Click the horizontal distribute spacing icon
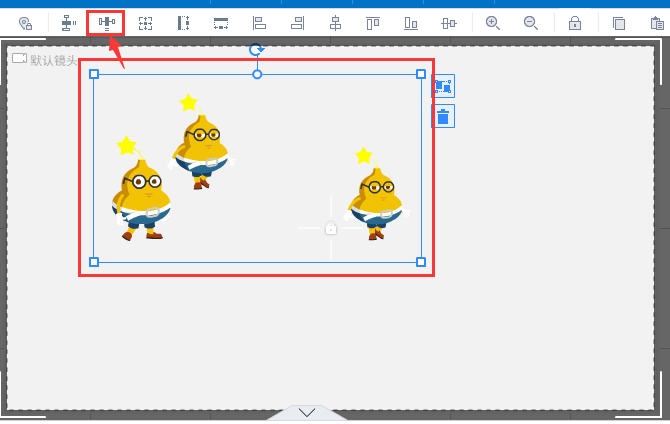This screenshot has width=670, height=424. [106, 23]
